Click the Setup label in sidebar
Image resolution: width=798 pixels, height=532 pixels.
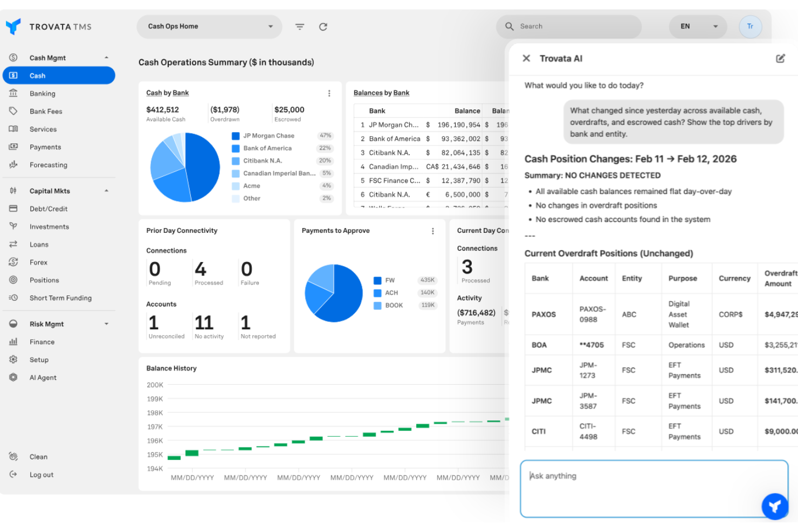(39, 360)
